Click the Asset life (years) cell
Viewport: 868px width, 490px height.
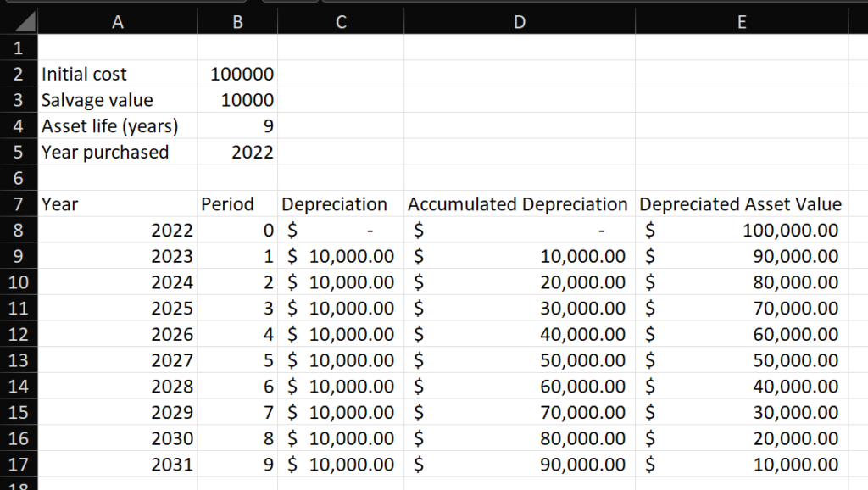[x=117, y=125]
